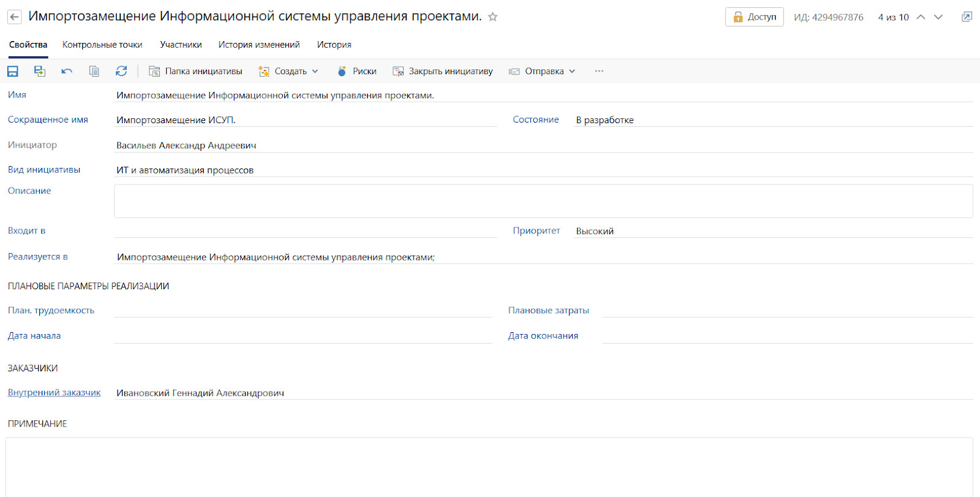Open the История изменений tab
980x497 pixels.
point(259,45)
